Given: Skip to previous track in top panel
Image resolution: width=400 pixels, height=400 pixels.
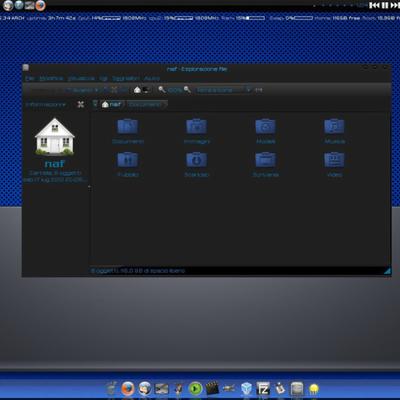Looking at the screenshot, I should (x=375, y=5).
